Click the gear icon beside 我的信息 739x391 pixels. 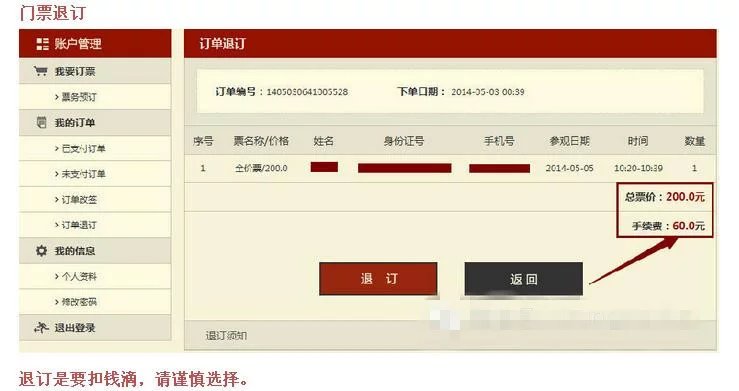pos(41,251)
